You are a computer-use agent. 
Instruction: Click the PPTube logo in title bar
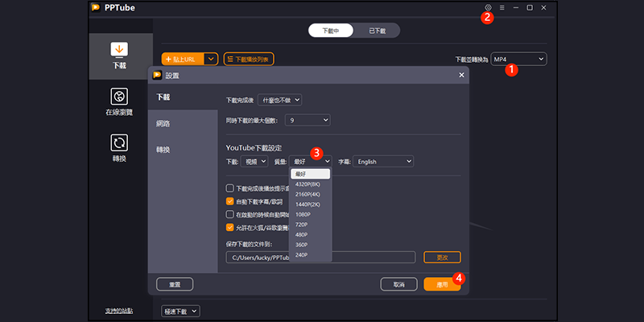coord(96,8)
